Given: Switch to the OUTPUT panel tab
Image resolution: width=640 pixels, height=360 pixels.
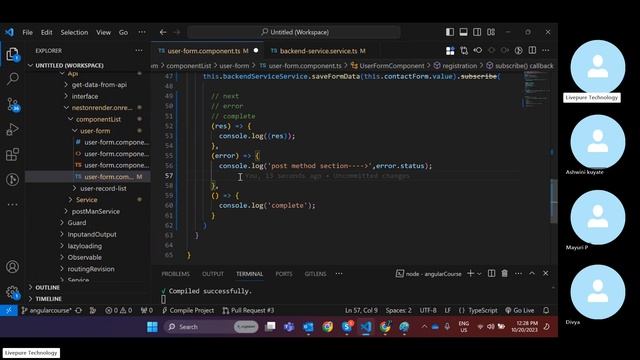Looking at the screenshot, I should click(213, 274).
